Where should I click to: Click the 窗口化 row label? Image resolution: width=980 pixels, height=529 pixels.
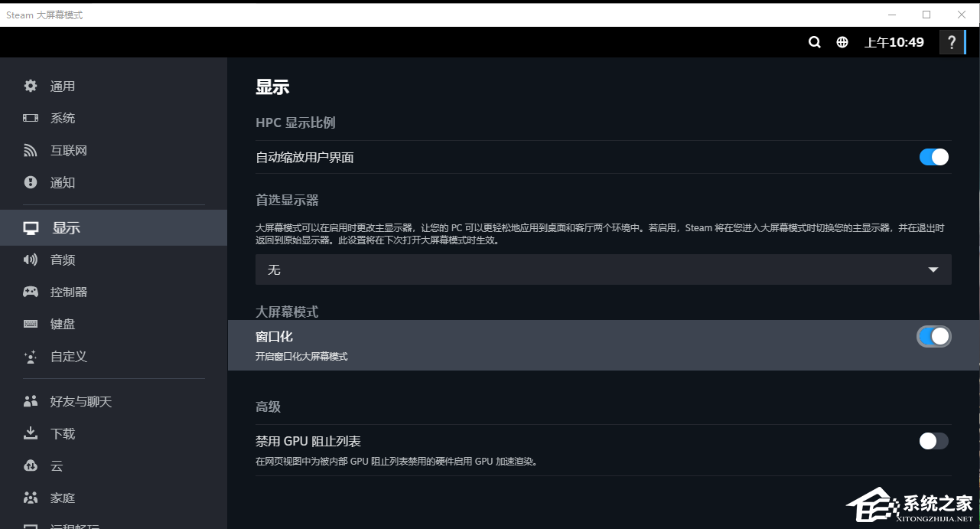click(x=274, y=336)
